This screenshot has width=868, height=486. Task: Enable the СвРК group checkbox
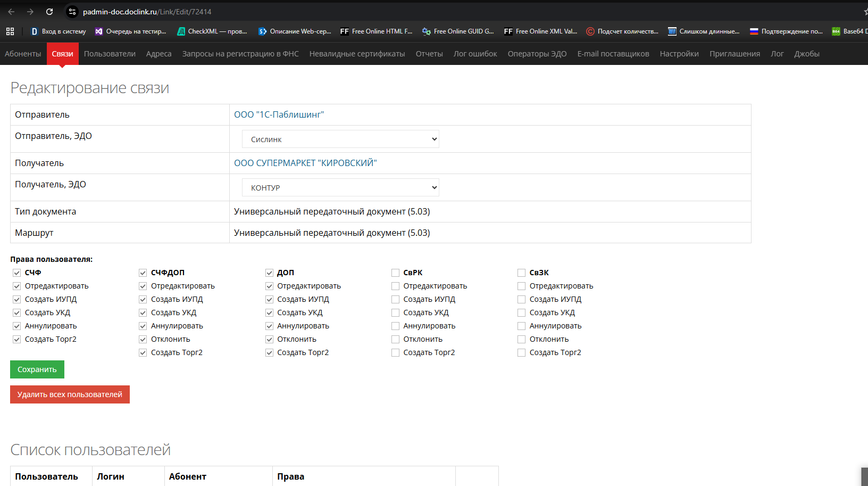395,273
